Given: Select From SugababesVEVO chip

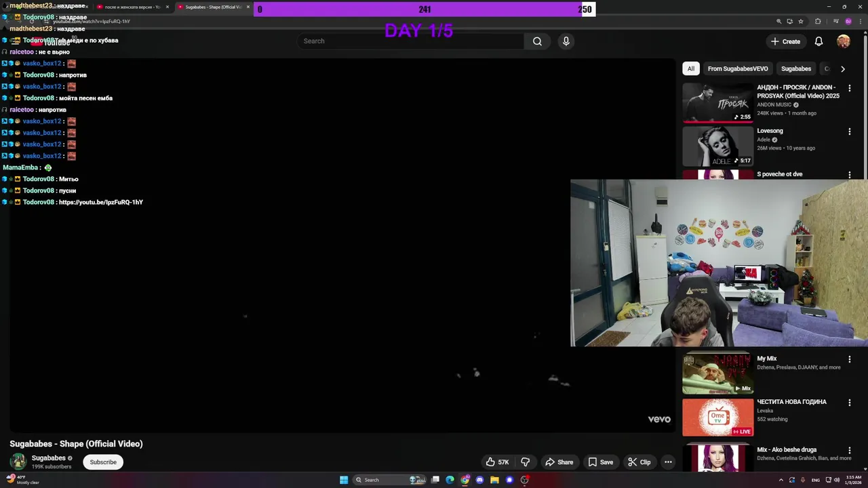Looking at the screenshot, I should coord(738,68).
